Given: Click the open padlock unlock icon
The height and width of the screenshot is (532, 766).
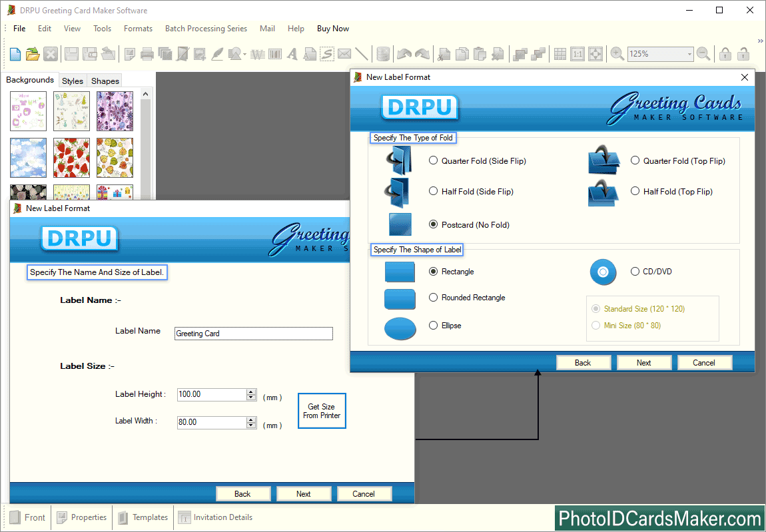Looking at the screenshot, I should 743,54.
